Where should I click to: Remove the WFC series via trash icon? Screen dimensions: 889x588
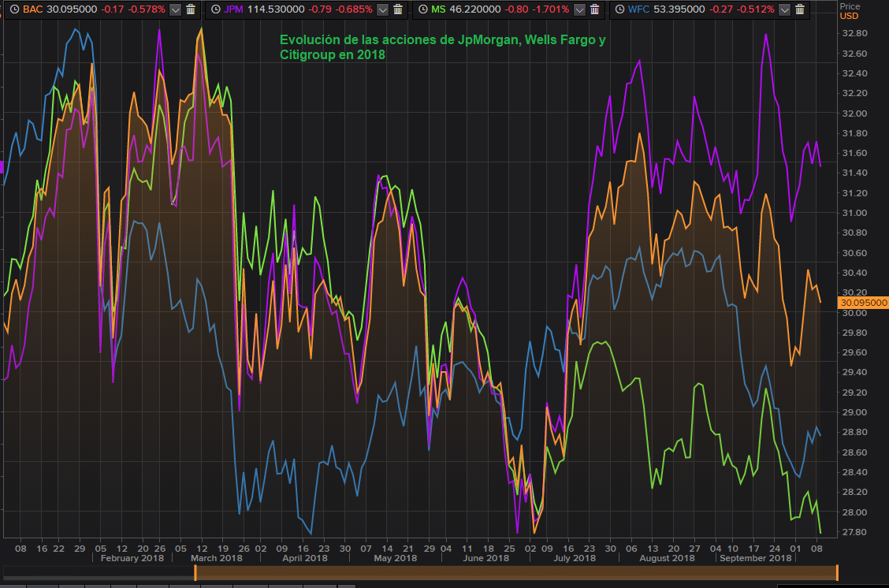[x=800, y=9]
